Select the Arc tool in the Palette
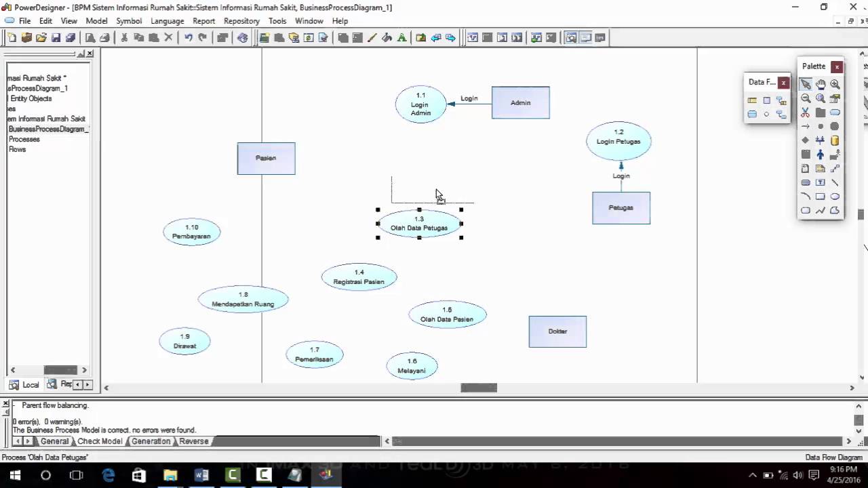This screenshot has width=868, height=488. [806, 197]
